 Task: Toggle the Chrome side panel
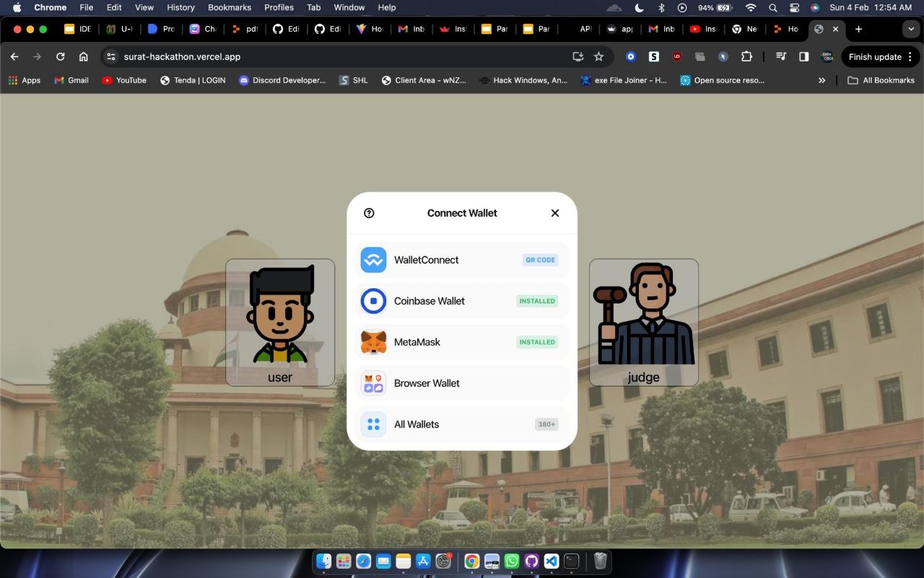click(x=803, y=56)
